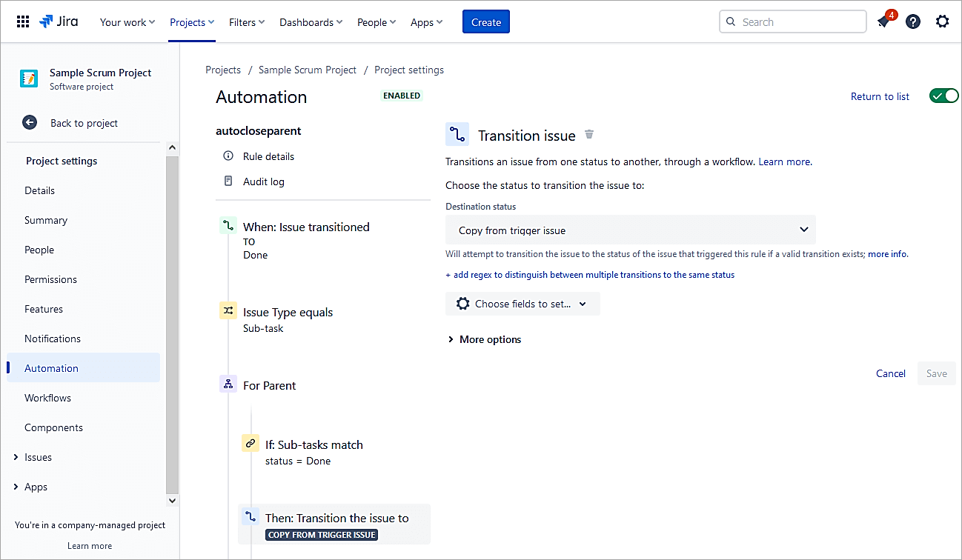The width and height of the screenshot is (962, 560).
Task: Open the Choose fields to set dropdown
Action: tap(523, 304)
